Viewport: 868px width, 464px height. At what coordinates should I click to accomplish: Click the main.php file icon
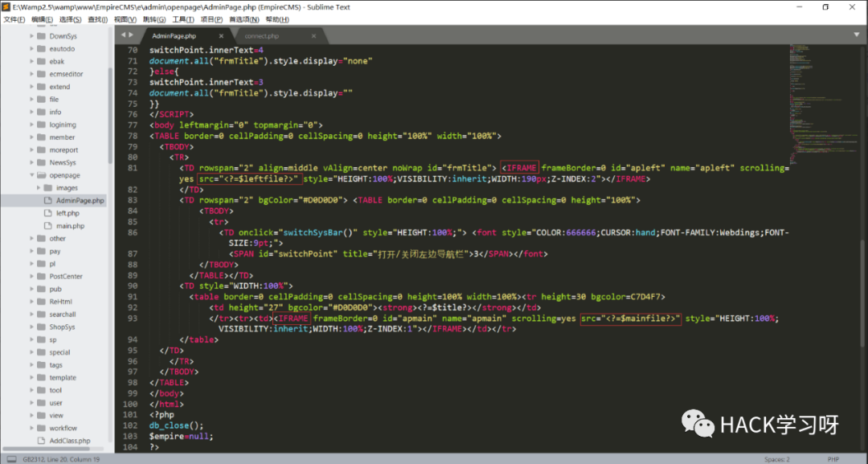(47, 226)
